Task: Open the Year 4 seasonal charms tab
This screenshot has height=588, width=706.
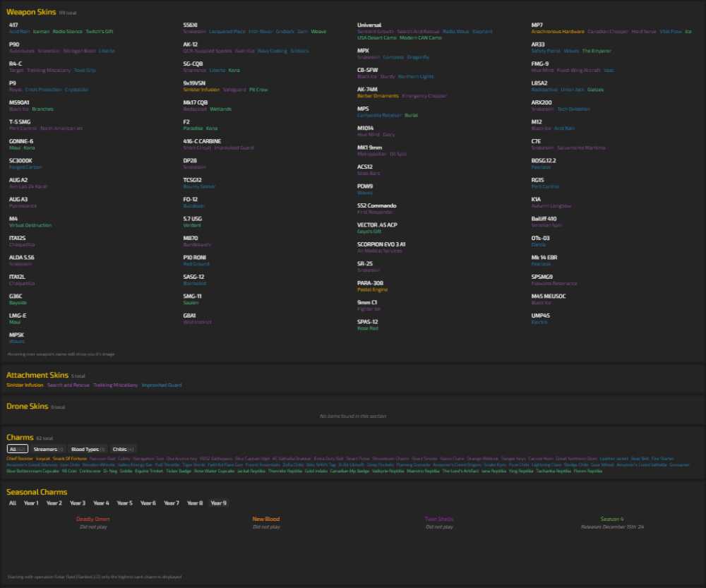Action: click(x=101, y=503)
